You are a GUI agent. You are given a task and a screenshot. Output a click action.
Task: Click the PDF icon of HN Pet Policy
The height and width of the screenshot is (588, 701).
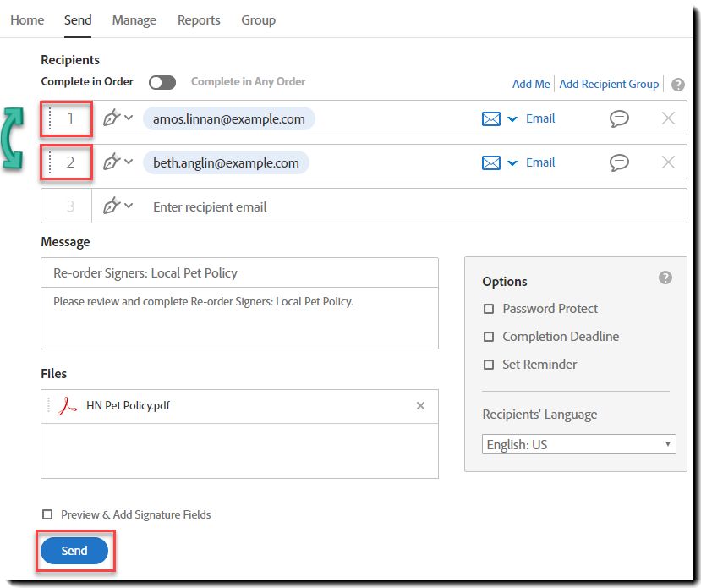pos(67,406)
